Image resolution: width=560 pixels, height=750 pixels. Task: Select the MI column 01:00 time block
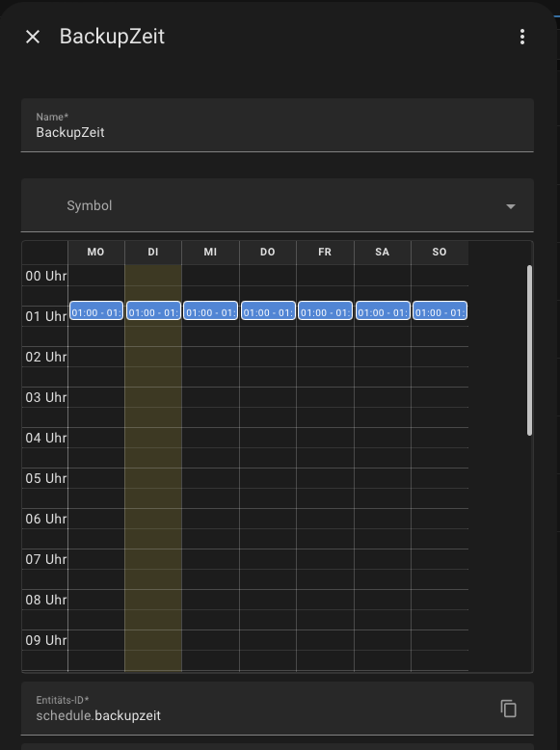(x=210, y=310)
